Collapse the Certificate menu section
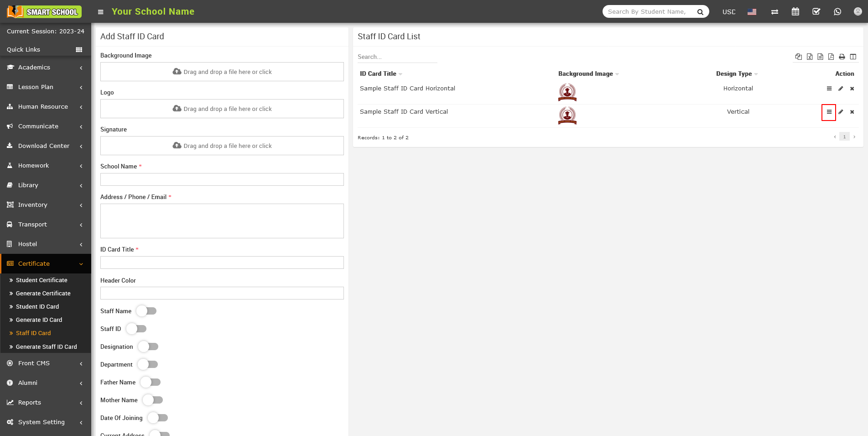The image size is (868, 436). pos(34,264)
